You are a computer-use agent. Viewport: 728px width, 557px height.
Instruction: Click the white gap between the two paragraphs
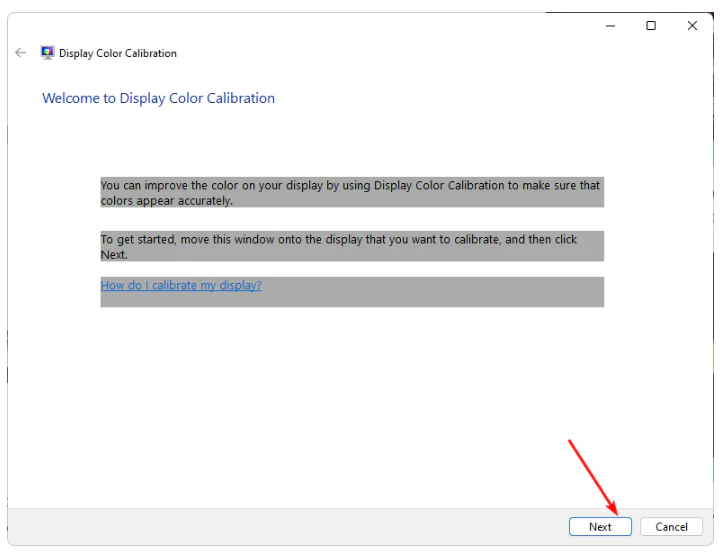(350, 219)
